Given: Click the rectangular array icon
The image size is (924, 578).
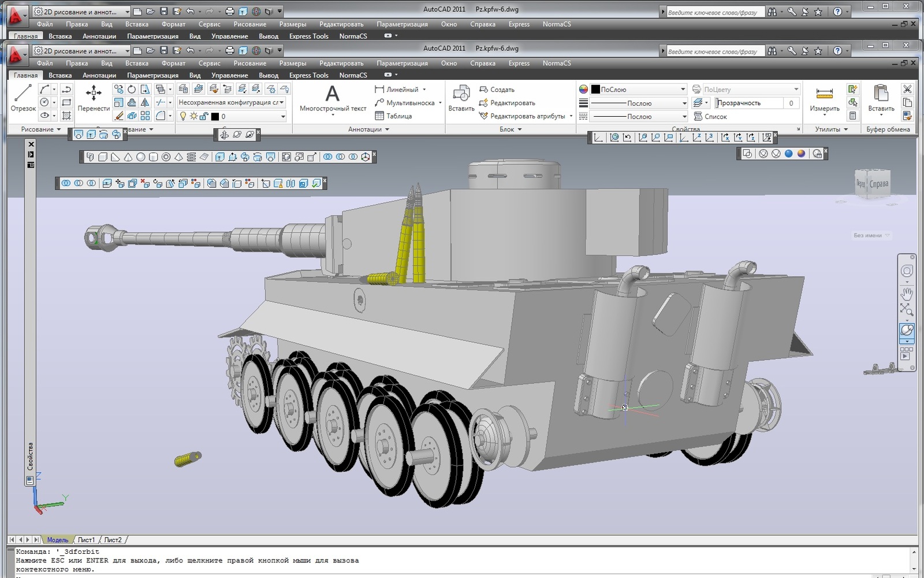Looking at the screenshot, I should (145, 116).
